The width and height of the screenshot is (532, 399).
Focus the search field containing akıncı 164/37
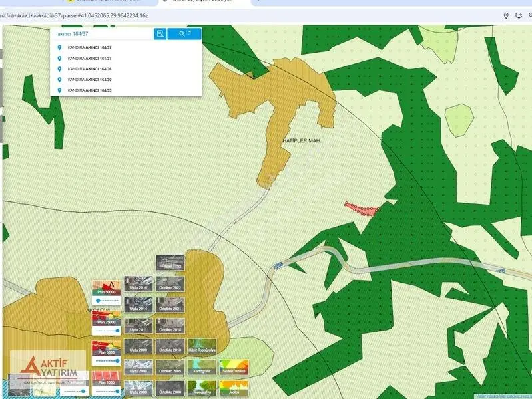tap(102, 33)
